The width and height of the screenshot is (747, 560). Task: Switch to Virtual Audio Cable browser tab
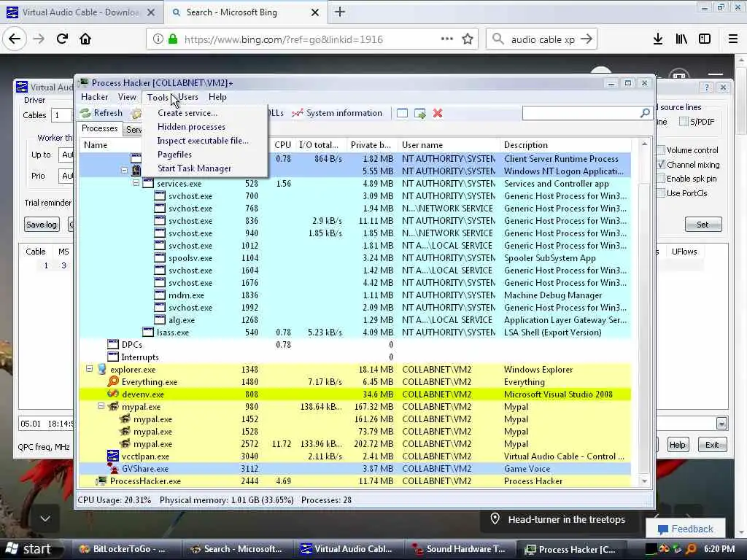point(81,12)
